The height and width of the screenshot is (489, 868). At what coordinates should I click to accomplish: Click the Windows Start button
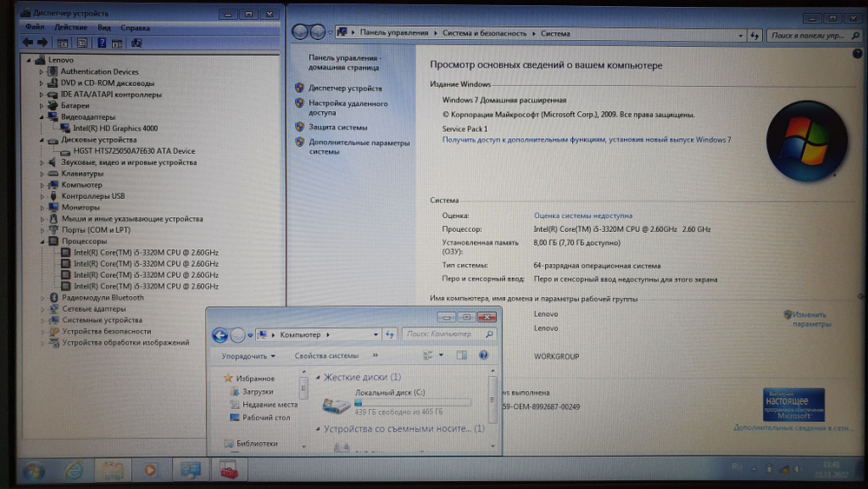click(35, 471)
